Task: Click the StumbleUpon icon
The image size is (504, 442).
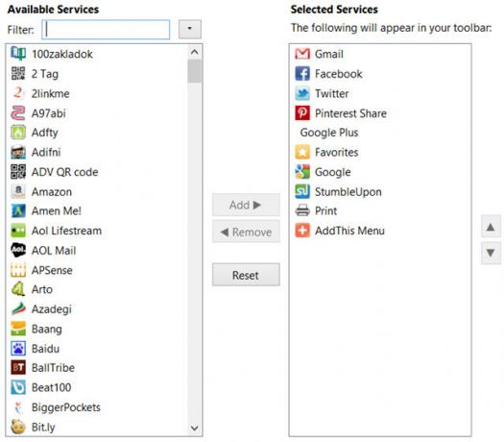Action: tap(302, 191)
